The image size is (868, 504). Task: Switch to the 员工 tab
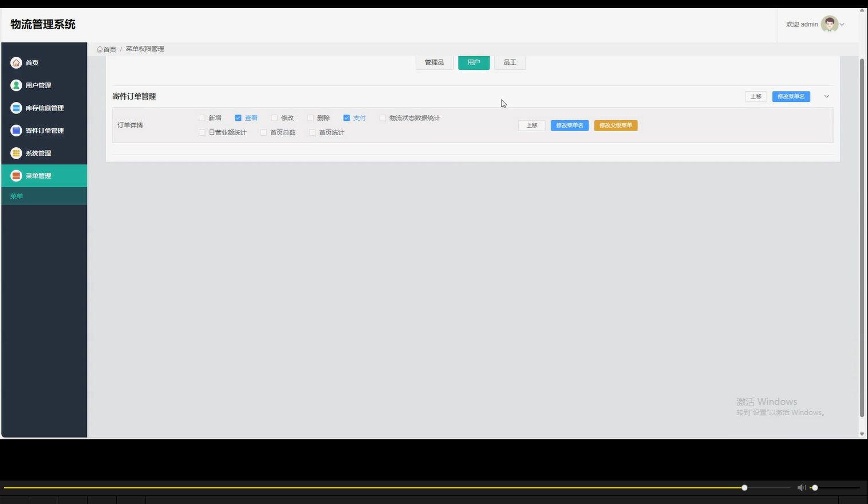[x=510, y=62]
